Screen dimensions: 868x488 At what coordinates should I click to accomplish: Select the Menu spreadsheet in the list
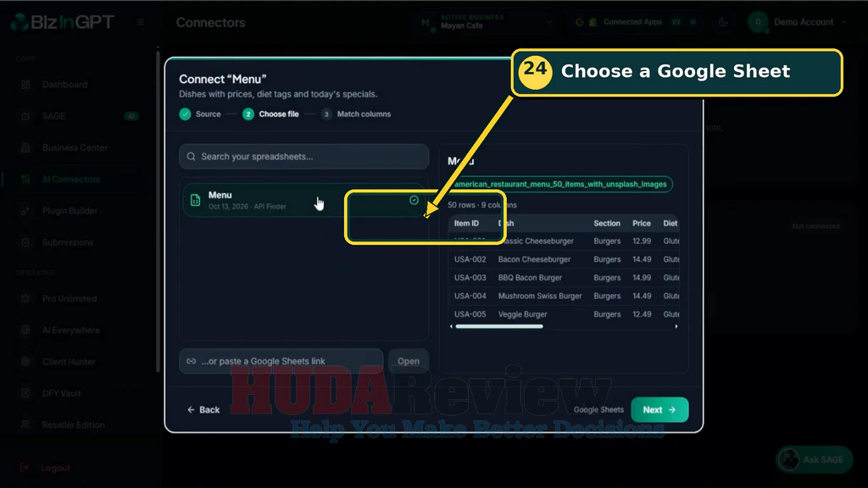(304, 200)
